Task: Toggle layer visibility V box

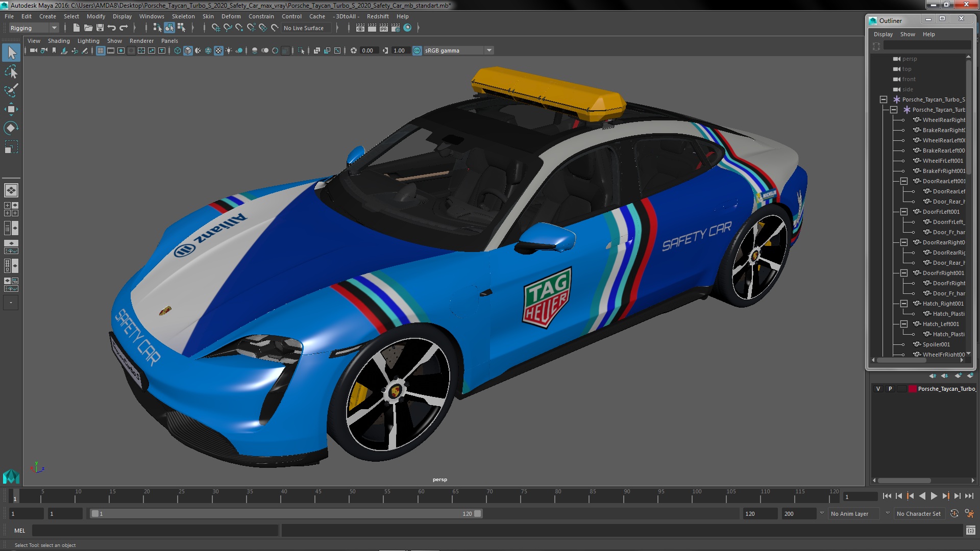Action: (x=878, y=389)
